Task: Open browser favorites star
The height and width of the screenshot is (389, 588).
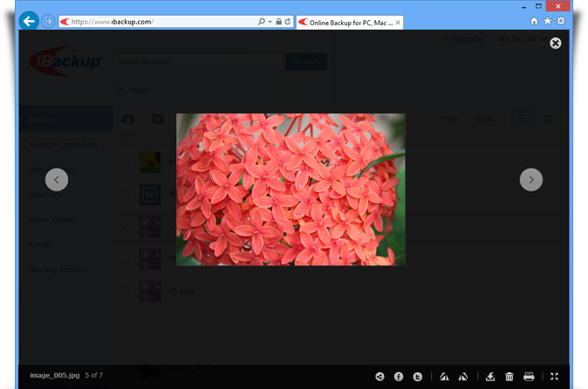Action: click(548, 21)
